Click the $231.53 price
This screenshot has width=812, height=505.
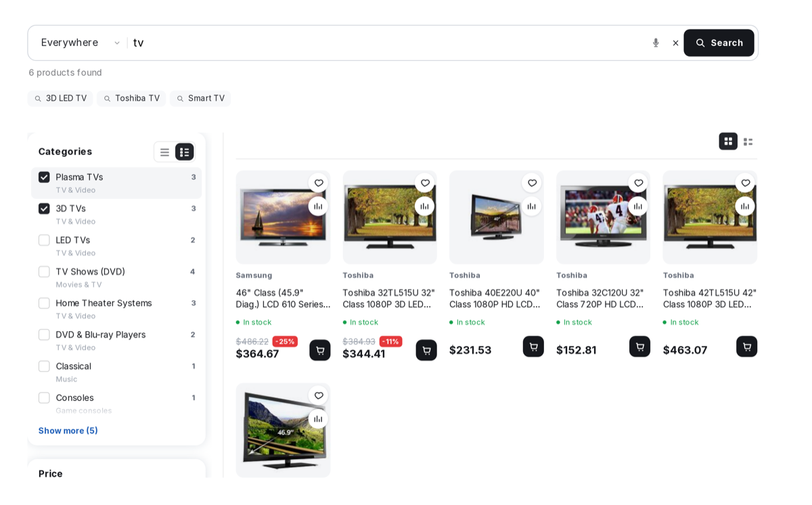[x=470, y=350]
